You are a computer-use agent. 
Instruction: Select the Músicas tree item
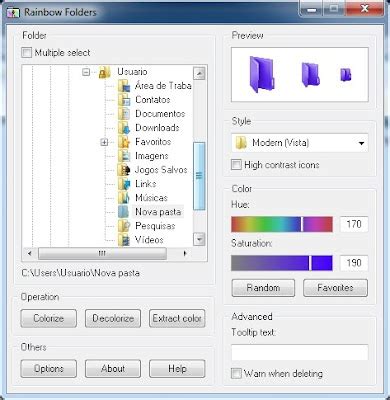coord(151,198)
